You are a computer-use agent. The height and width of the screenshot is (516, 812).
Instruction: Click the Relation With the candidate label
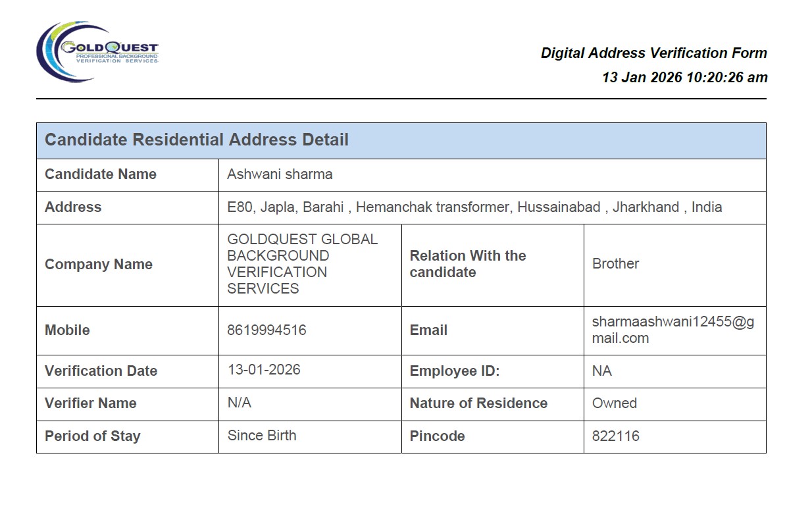(468, 264)
